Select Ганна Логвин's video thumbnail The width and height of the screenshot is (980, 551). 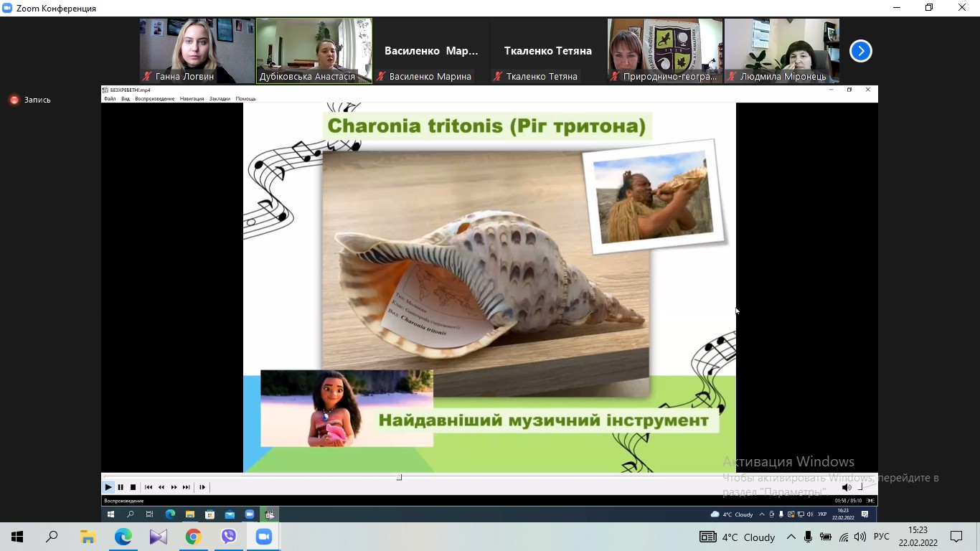(197, 51)
